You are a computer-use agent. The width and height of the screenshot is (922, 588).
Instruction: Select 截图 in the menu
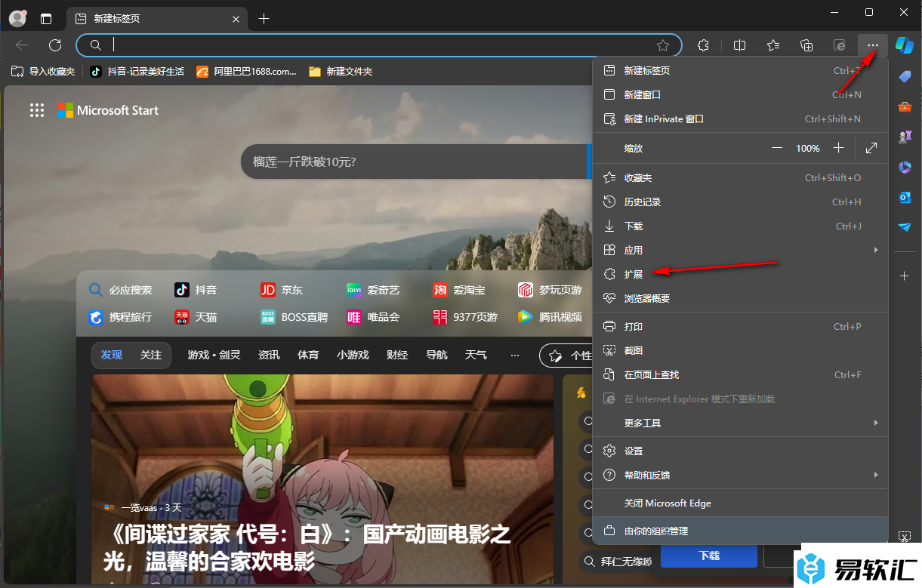click(741, 350)
